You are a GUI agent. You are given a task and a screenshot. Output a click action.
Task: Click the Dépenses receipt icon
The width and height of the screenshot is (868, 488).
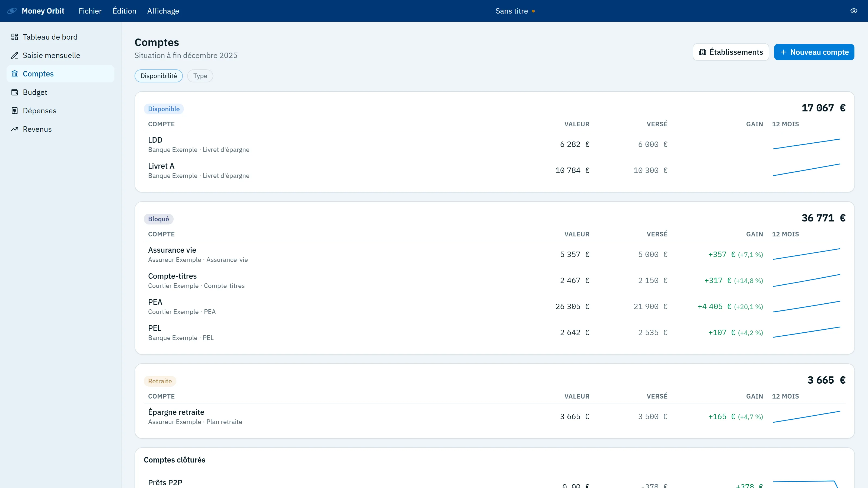(x=14, y=111)
